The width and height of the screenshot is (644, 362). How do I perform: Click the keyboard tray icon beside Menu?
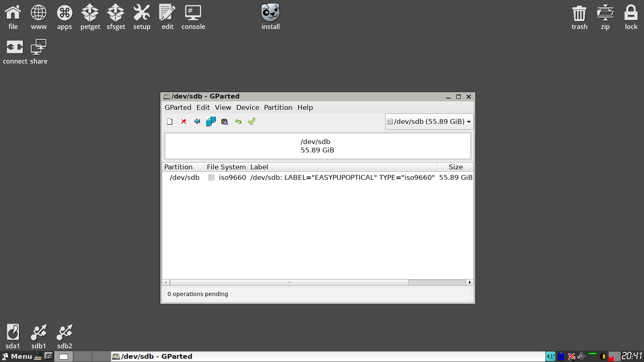[49, 356]
